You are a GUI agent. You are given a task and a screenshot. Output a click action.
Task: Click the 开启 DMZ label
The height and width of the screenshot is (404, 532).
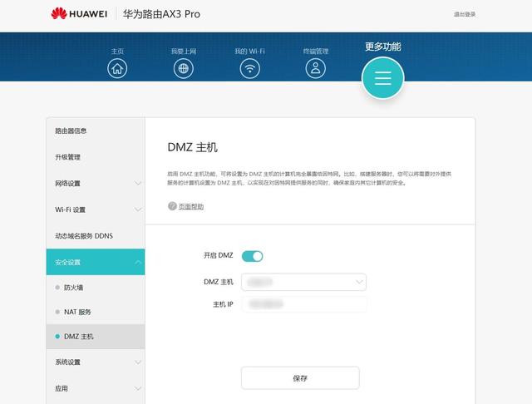click(218, 255)
